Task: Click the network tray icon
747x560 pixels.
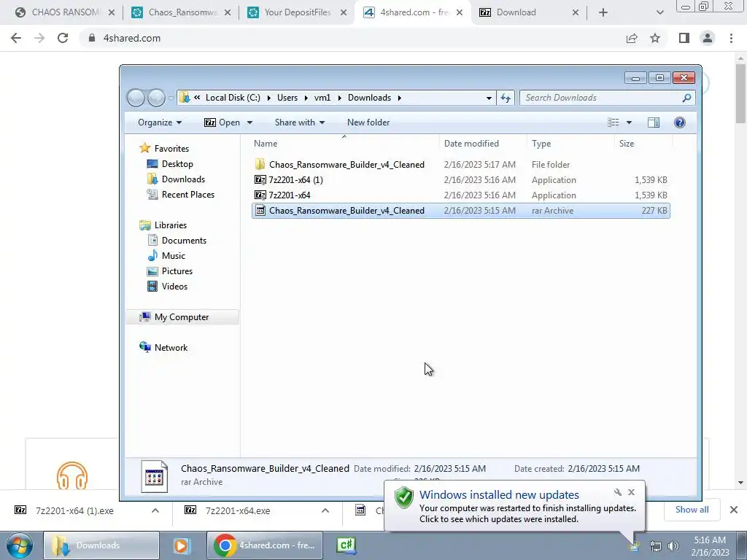Action: [656, 546]
